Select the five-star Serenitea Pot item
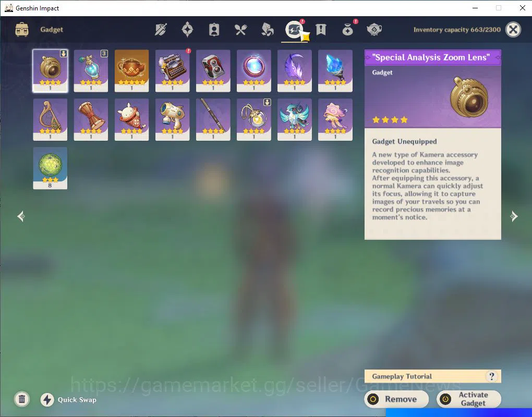The width and height of the screenshot is (532, 417). pos(131,70)
